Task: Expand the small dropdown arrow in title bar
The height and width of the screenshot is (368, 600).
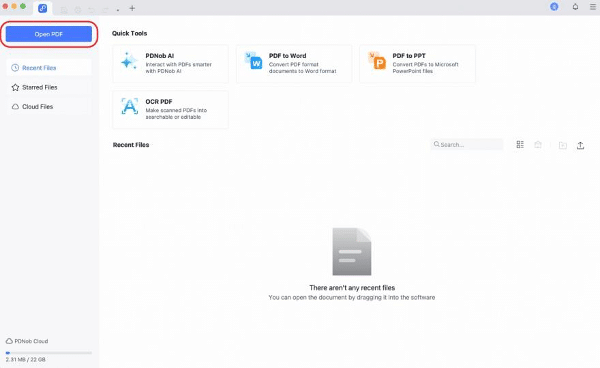Action: tap(118, 10)
